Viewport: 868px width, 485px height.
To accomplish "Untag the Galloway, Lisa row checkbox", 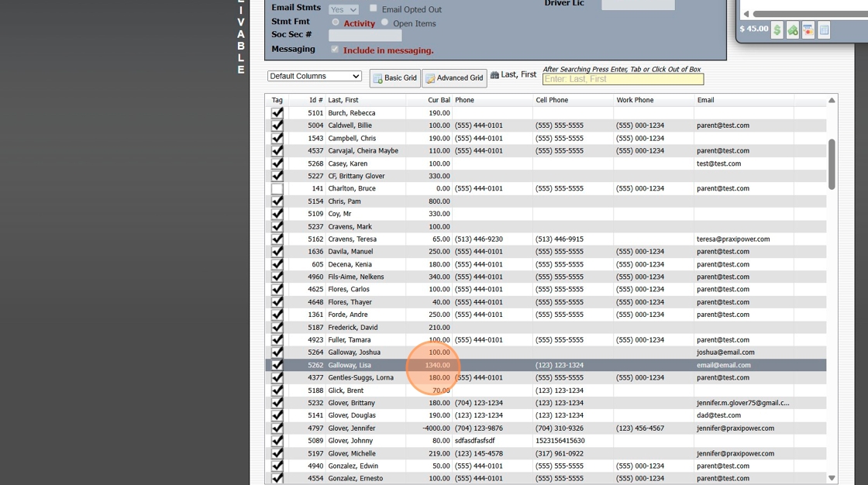I will 277,366.
